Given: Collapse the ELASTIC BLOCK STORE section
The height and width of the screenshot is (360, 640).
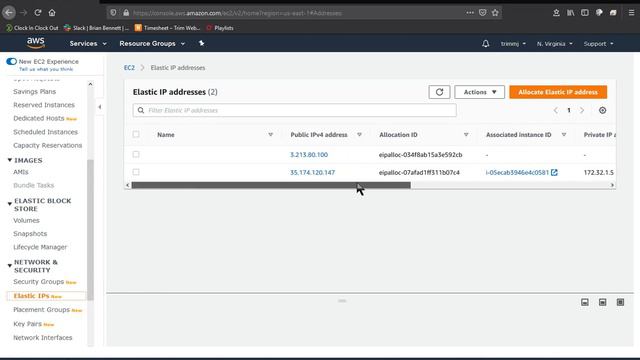Looking at the screenshot, I should coord(10,204).
